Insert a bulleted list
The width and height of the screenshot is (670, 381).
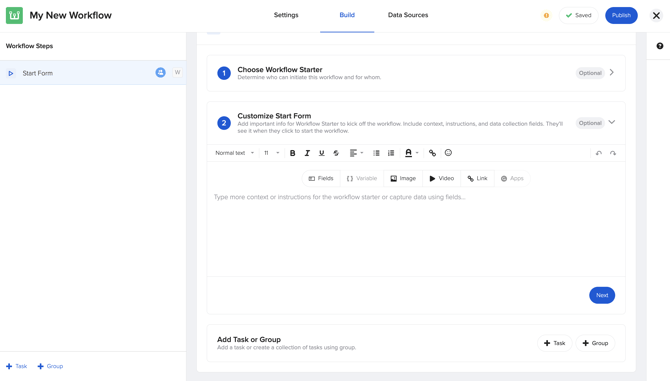click(x=376, y=153)
